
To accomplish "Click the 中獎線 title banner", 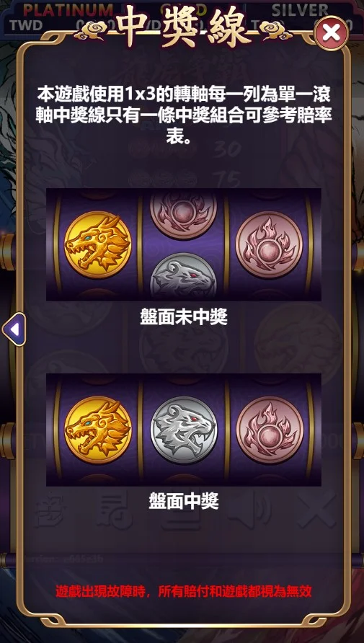I will (183, 26).
